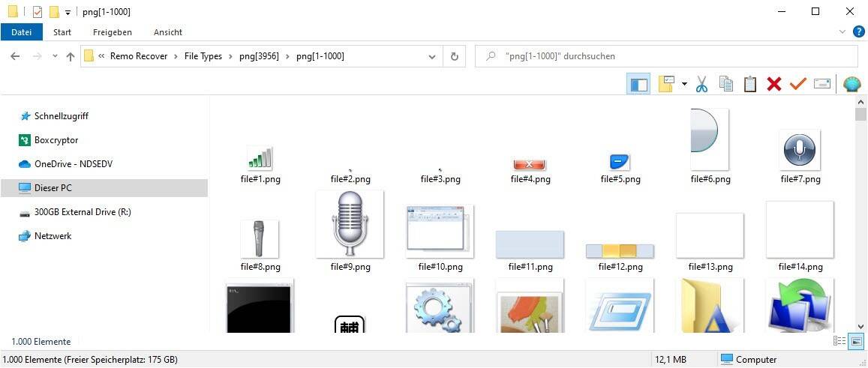
Task: Click the clipboard Paste icon
Action: 749,84
